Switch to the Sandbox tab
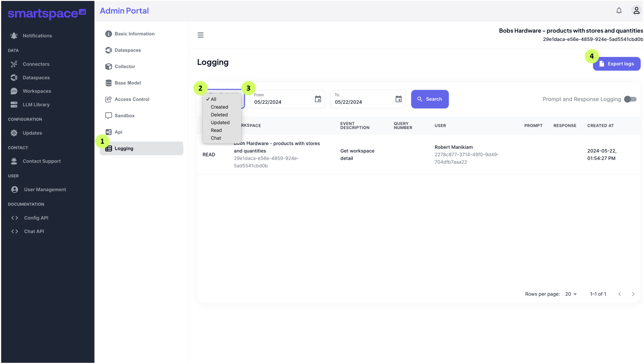644x364 pixels. 124,116
